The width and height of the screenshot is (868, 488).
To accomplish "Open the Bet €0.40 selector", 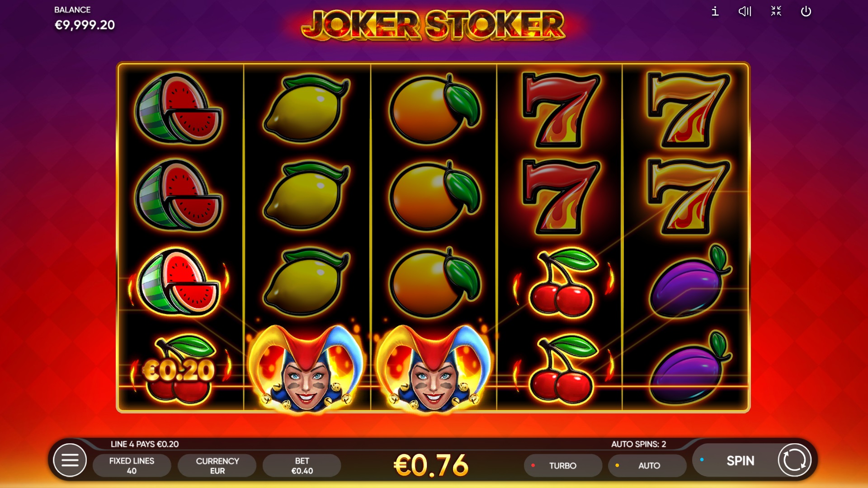I will click(302, 465).
